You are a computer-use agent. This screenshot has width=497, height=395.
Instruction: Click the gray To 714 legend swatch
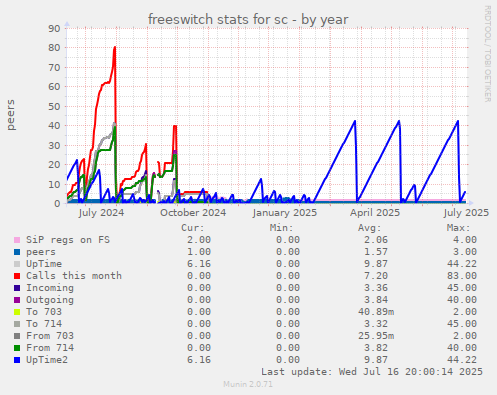(x=17, y=324)
